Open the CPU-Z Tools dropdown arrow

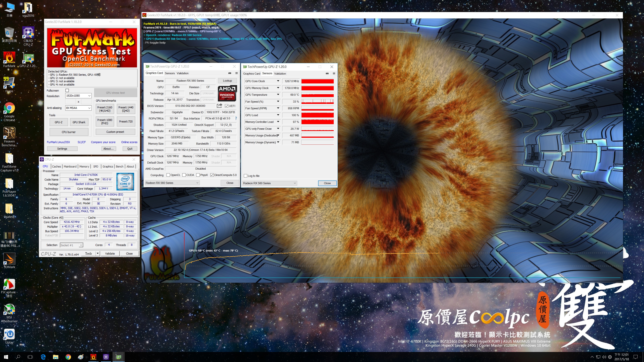coord(97,254)
